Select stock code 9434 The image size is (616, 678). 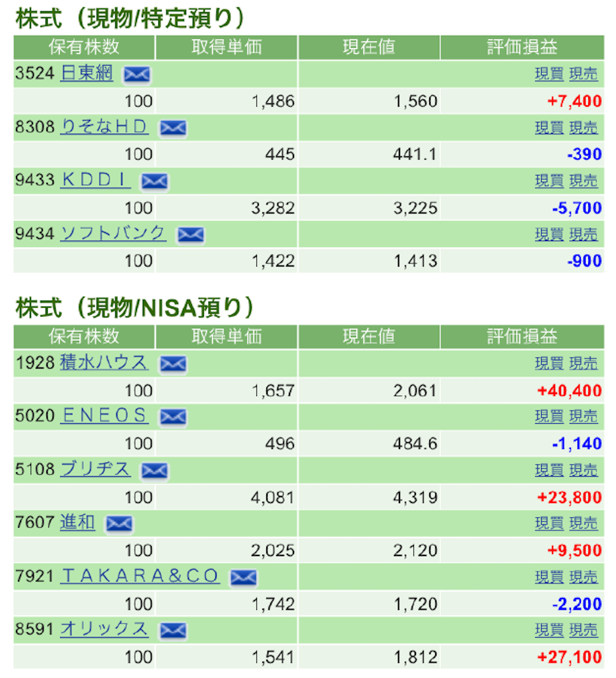pos(34,234)
